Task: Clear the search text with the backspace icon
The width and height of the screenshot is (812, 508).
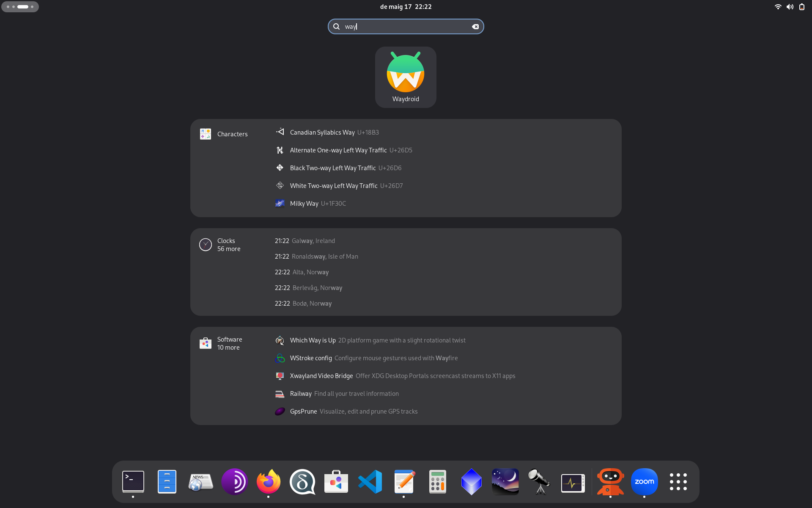Action: tap(475, 27)
